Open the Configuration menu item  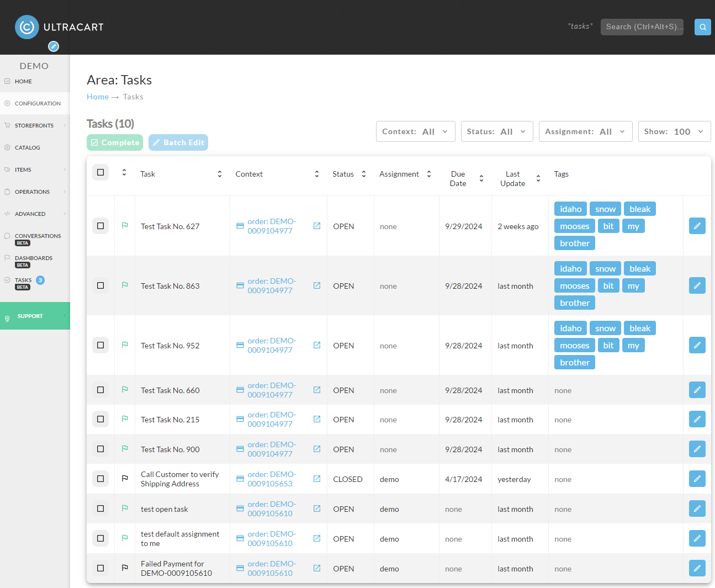coord(35,103)
